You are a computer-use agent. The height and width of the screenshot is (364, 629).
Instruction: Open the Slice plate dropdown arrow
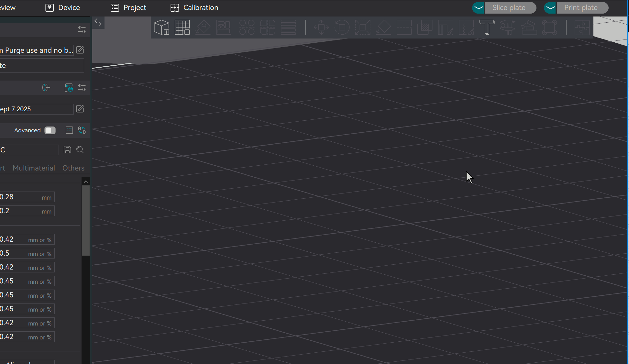click(x=479, y=8)
